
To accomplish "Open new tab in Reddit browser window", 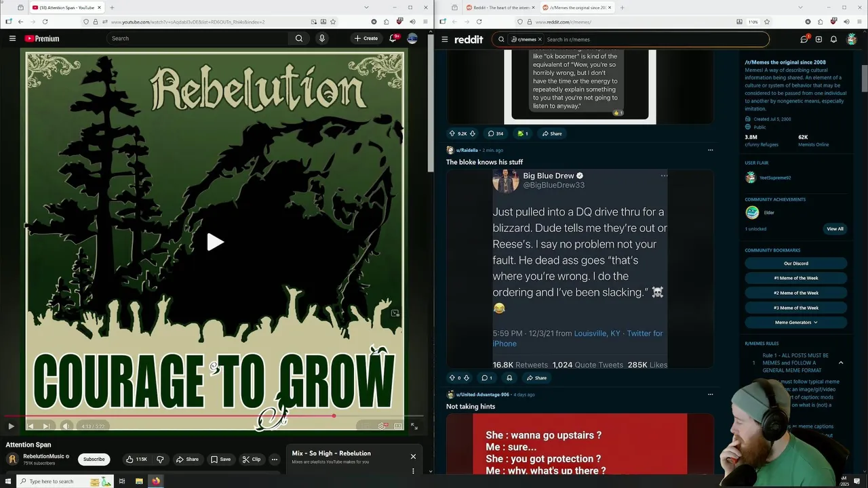I will click(x=622, y=7).
